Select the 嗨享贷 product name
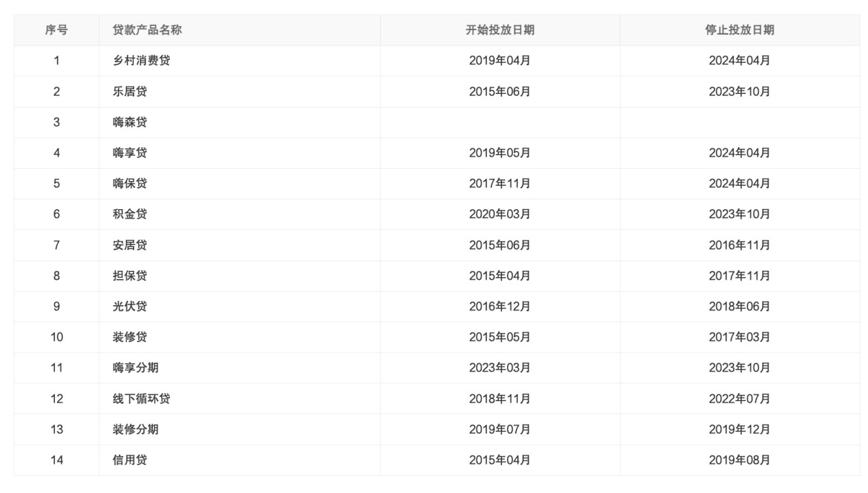This screenshot has width=868, height=493. point(130,153)
